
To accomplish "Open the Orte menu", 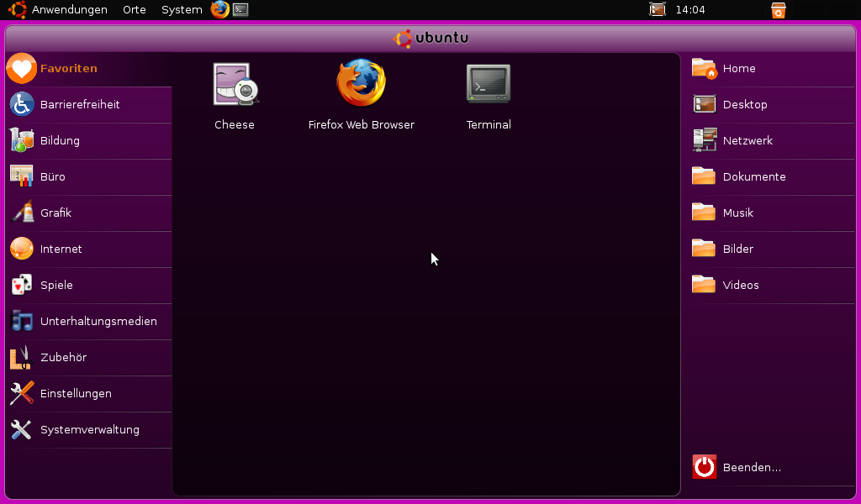I will (x=135, y=10).
